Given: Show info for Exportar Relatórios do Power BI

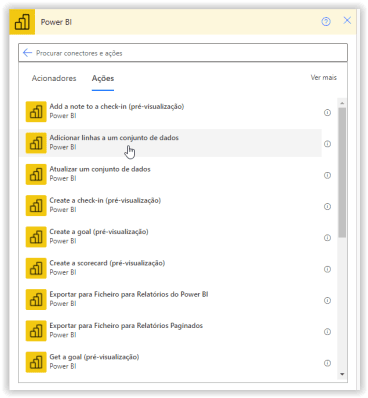Looking at the screenshot, I should click(327, 300).
